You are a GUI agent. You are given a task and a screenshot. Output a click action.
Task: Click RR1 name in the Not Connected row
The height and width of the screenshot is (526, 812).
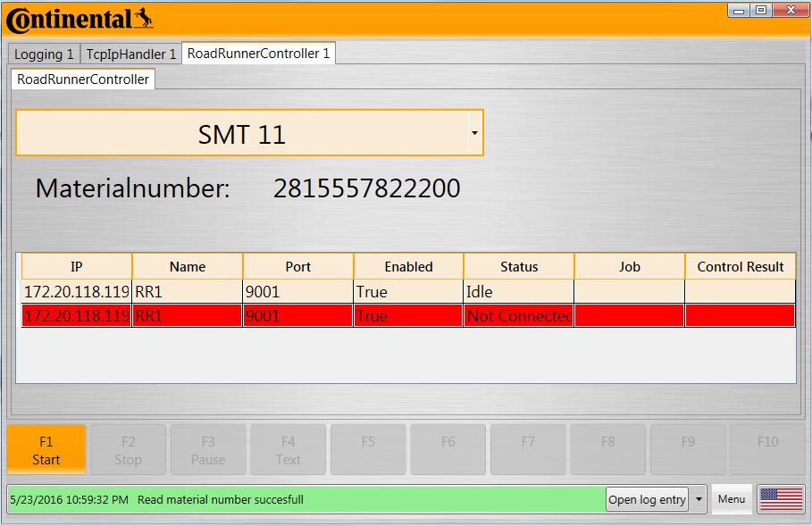point(188,316)
